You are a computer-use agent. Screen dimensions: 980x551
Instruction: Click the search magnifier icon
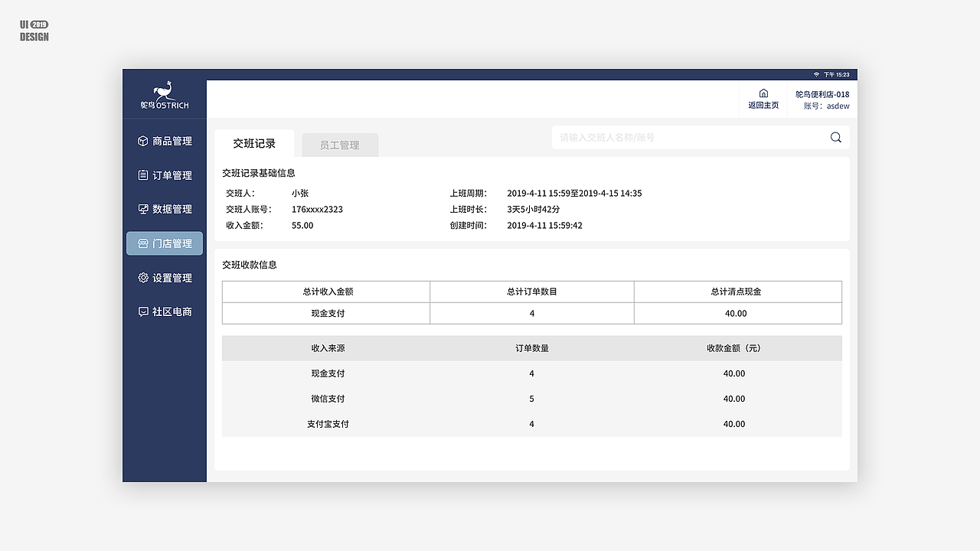click(x=835, y=138)
